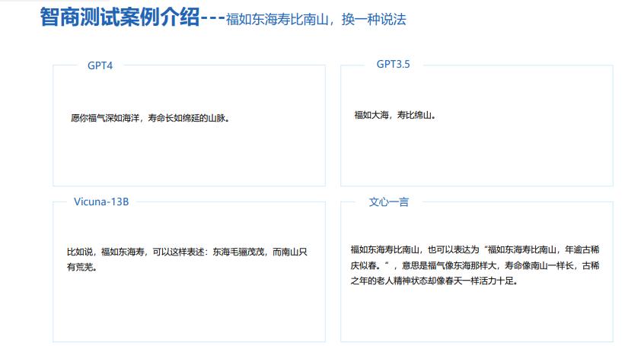Click the Vicuna-13B box heading
The width and height of the screenshot is (644, 346).
tap(101, 202)
